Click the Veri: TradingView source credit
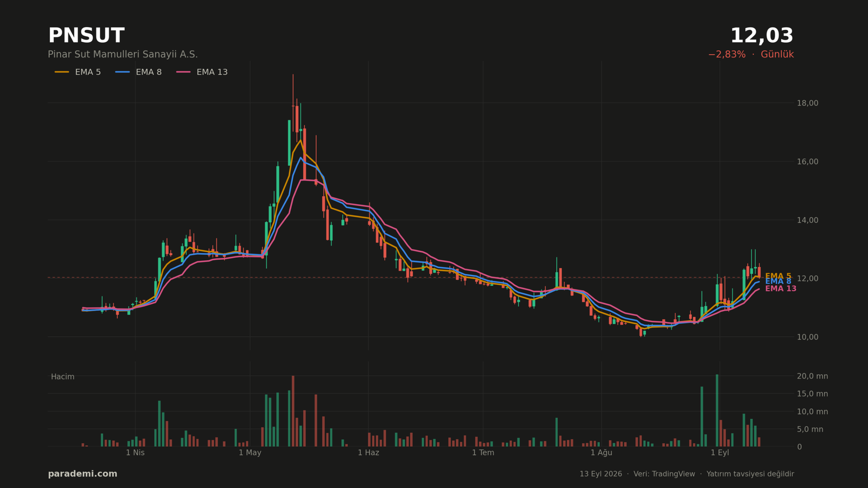 [x=664, y=474]
